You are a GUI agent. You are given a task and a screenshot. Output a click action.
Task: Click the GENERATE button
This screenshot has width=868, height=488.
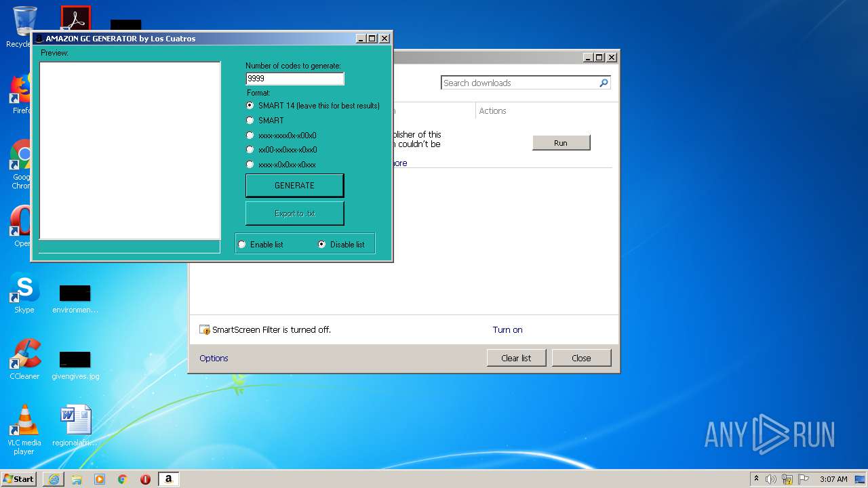tap(294, 186)
